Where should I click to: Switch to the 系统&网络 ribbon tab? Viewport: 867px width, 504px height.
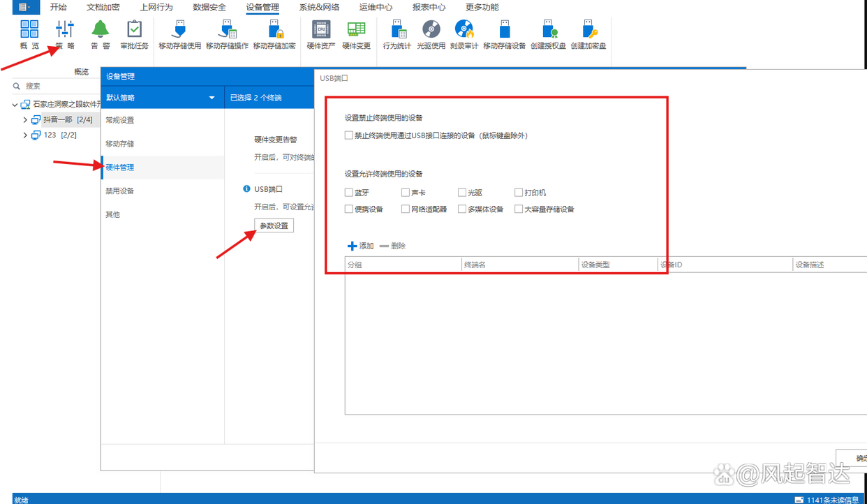point(319,7)
